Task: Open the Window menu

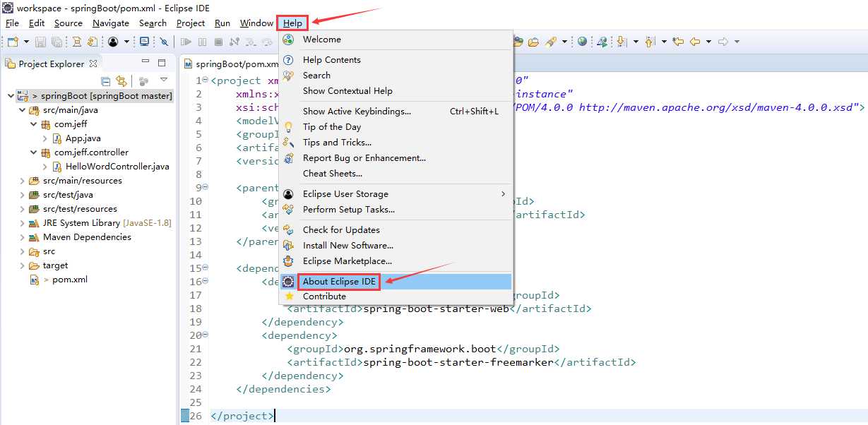Action: (256, 23)
